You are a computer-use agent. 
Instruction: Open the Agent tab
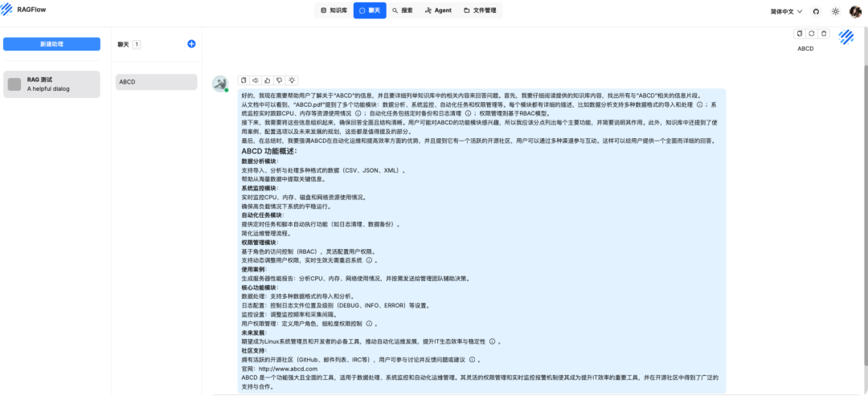pos(438,10)
